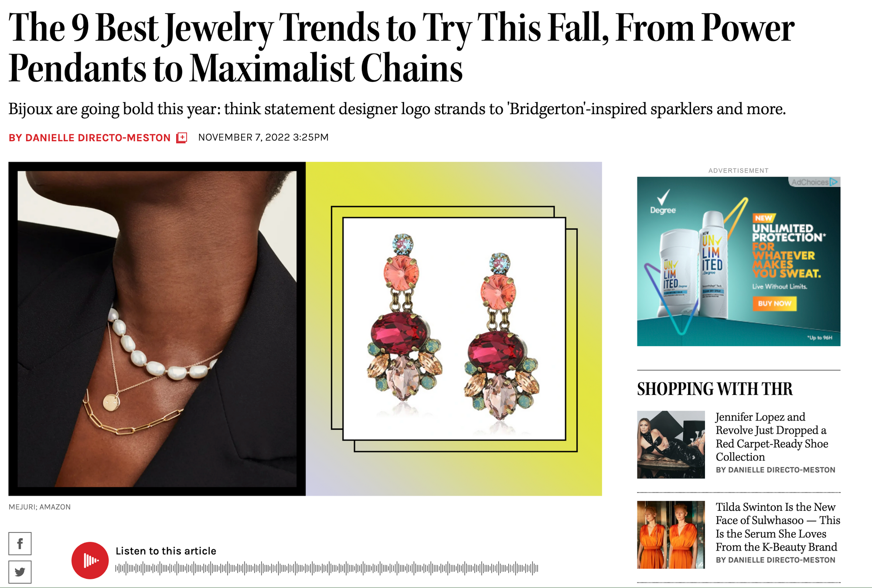Click the article headline about jewelry trends

click(x=401, y=47)
